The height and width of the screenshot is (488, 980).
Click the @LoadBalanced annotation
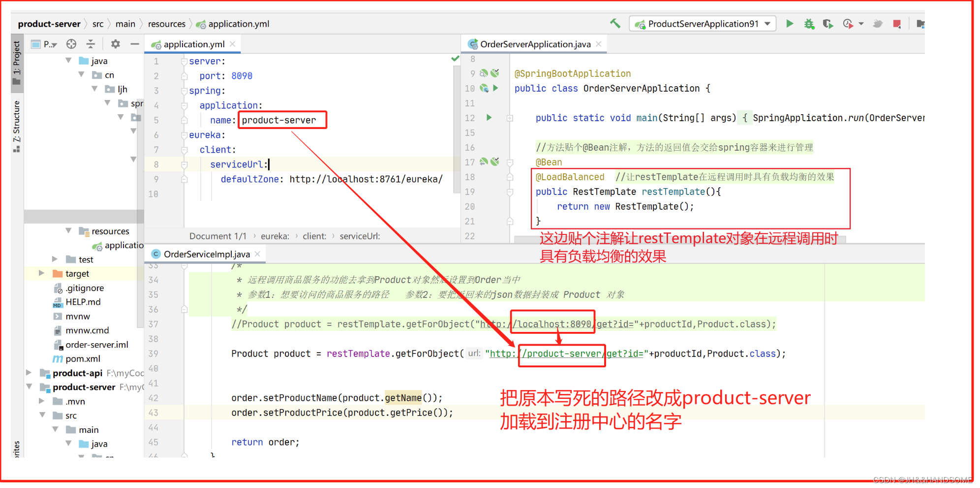pos(570,177)
